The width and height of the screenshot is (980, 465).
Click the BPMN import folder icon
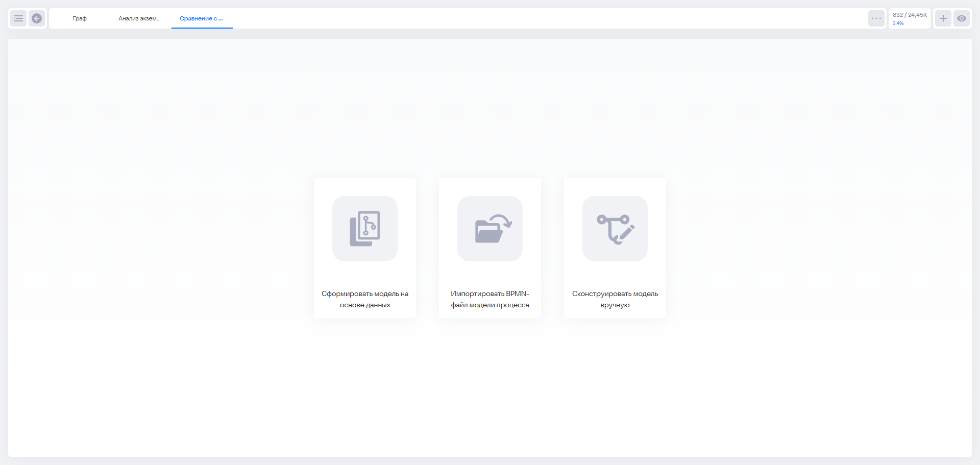490,229
